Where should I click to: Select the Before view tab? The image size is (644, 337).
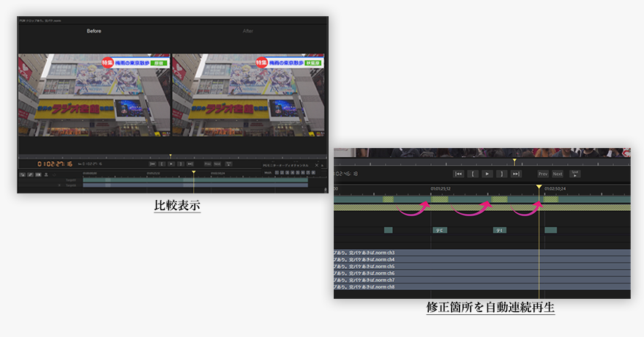tap(94, 31)
